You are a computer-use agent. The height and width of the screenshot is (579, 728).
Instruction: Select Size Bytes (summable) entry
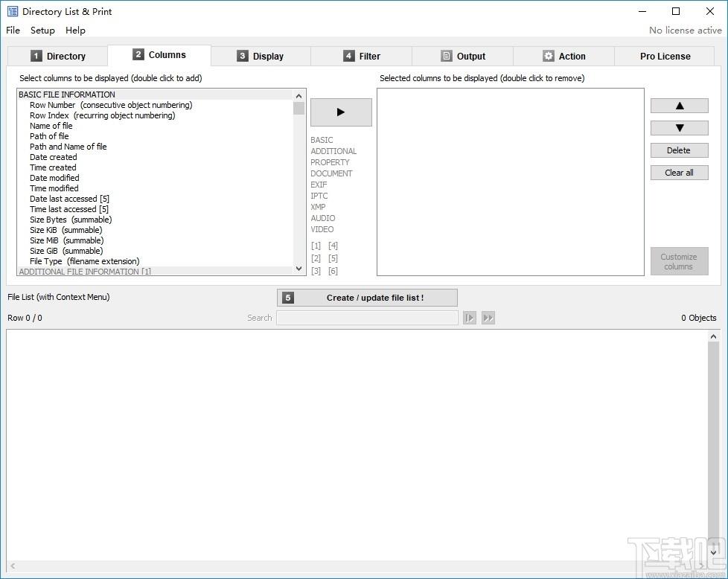pyautogui.click(x=155, y=220)
